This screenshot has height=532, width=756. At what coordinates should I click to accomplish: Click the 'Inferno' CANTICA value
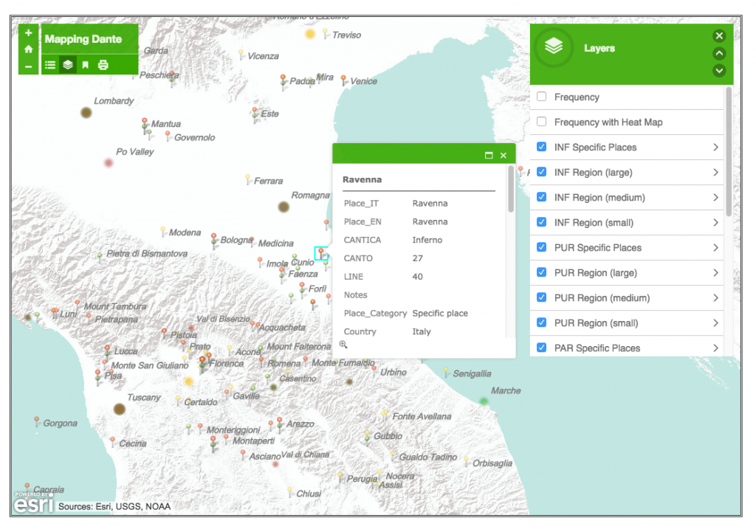[x=427, y=240]
